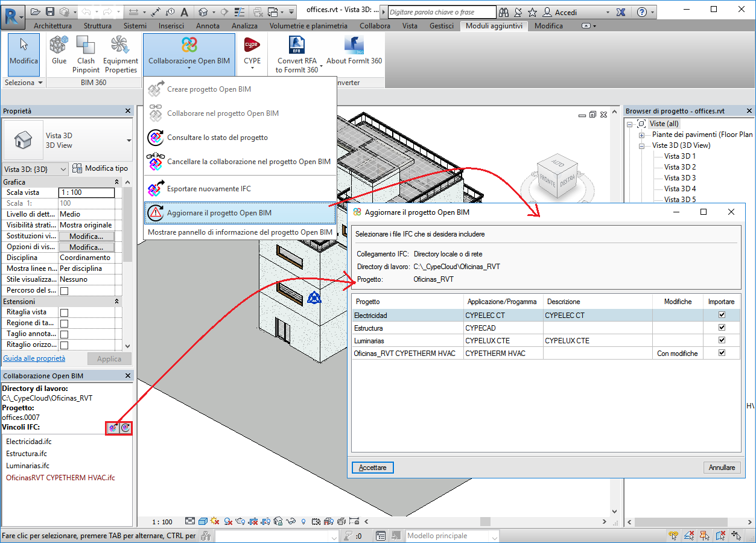This screenshot has width=756, height=543.
Task: Uncheck Importare for the Luminarias row
Action: (722, 340)
